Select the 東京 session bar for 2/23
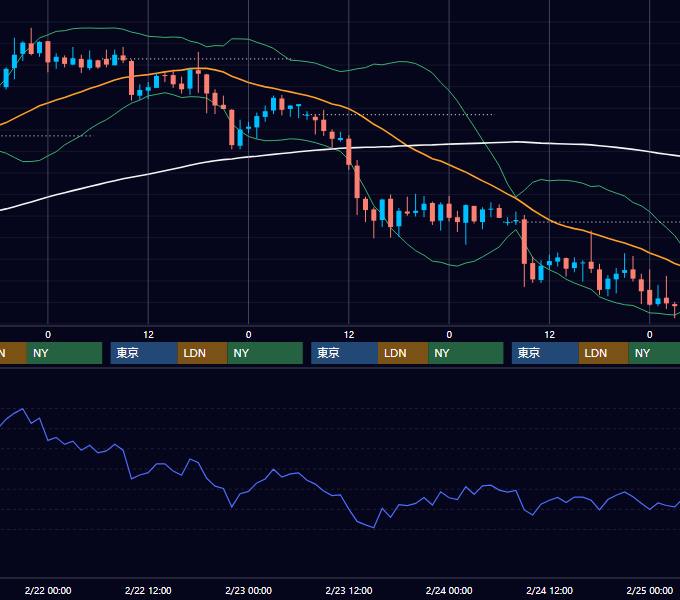 344,353
